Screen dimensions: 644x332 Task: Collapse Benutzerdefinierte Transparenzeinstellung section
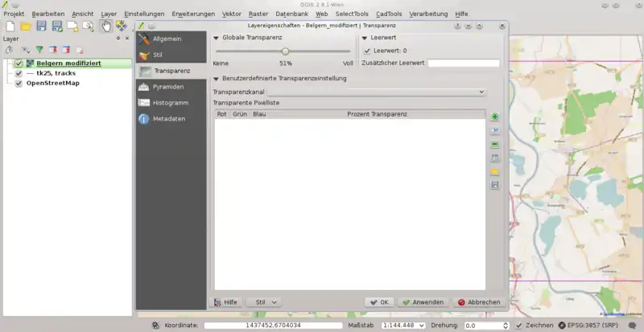tap(216, 79)
